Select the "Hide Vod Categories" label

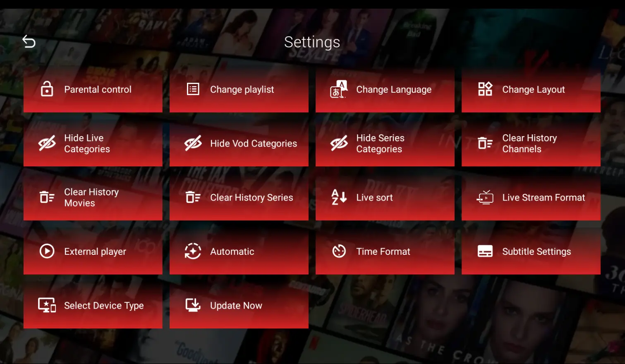(254, 144)
